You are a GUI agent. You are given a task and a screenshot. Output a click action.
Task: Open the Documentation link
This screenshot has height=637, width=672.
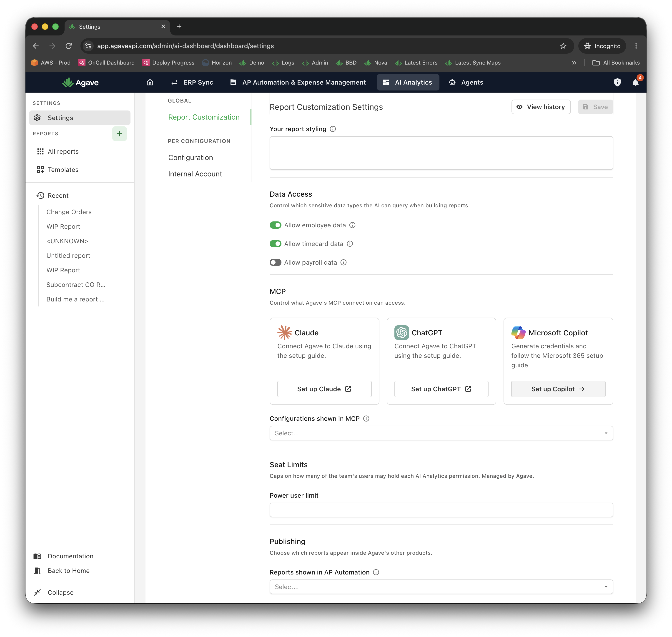pos(70,556)
